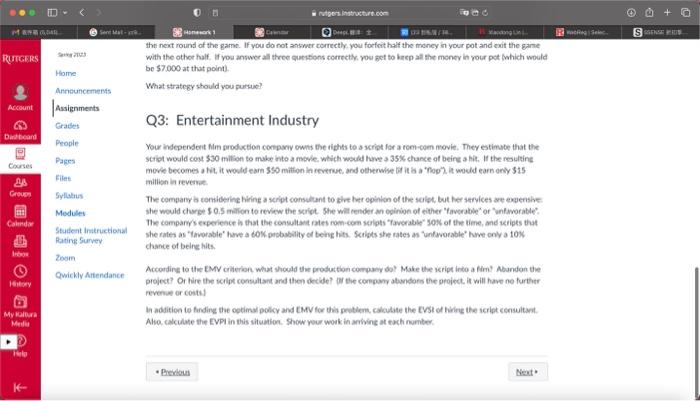Click the translate icon in address bar
The height and width of the screenshot is (401, 700).
(x=464, y=13)
